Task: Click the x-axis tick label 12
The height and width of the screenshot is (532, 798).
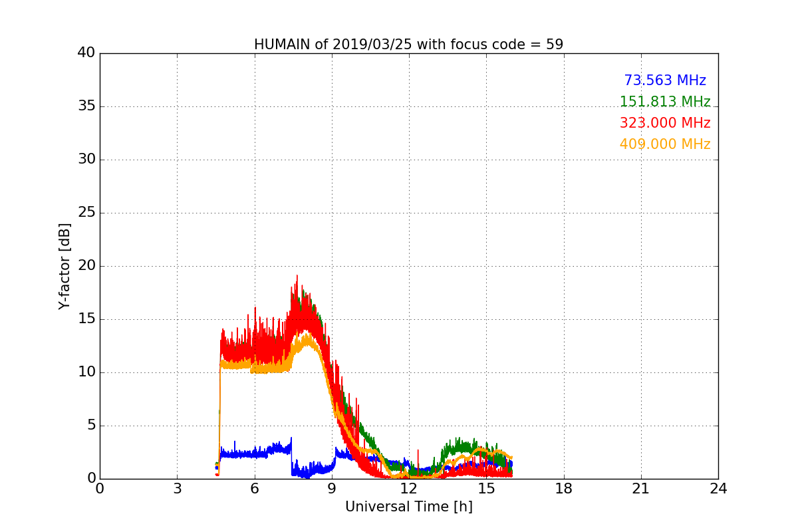Action: pyautogui.click(x=409, y=489)
